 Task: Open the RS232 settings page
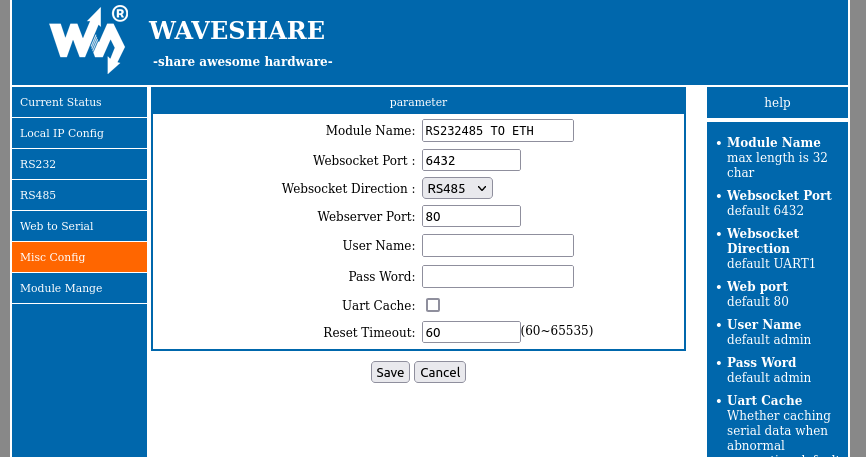click(79, 164)
